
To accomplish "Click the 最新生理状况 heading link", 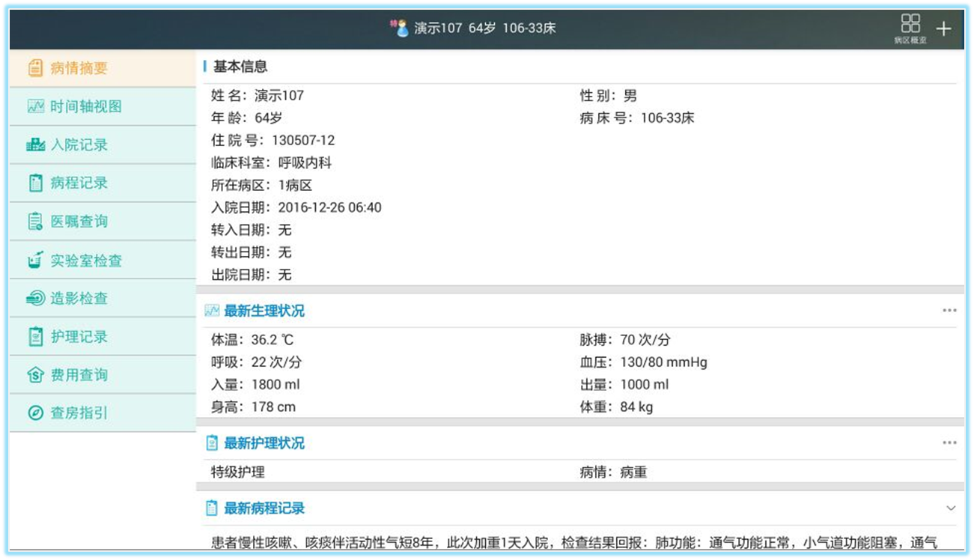I will [x=264, y=311].
